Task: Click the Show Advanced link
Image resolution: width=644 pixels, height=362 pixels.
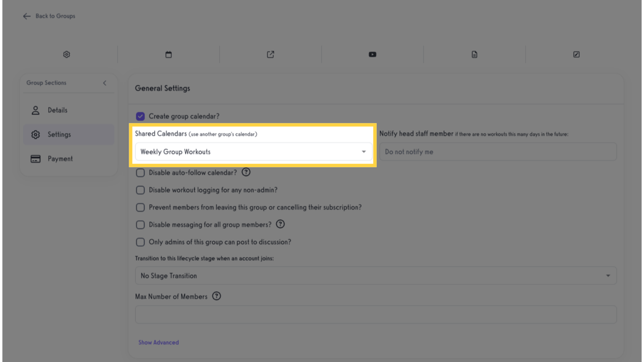Action: pos(158,342)
